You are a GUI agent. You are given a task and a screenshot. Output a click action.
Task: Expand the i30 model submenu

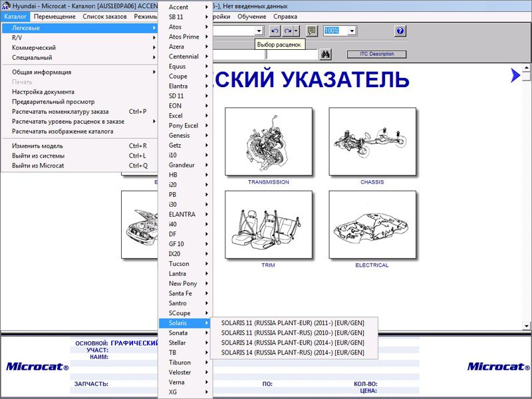point(186,204)
